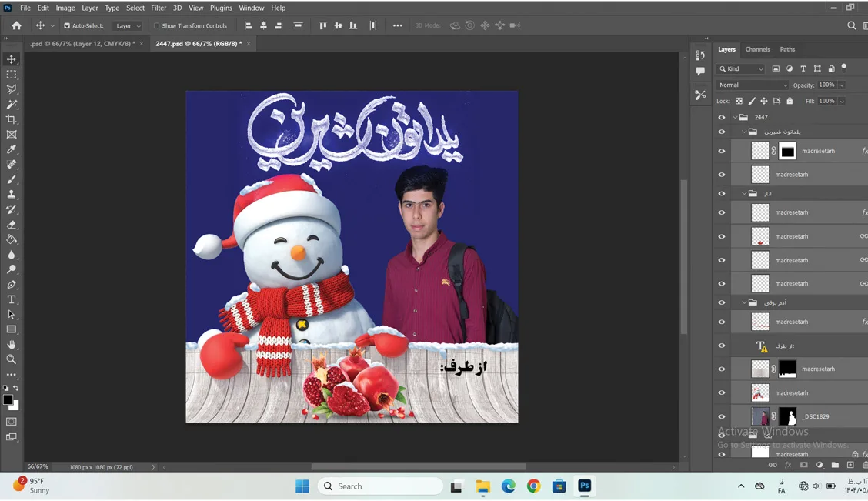This screenshot has height=501, width=868.
Task: Collapse the 2447 layer group
Action: [735, 117]
